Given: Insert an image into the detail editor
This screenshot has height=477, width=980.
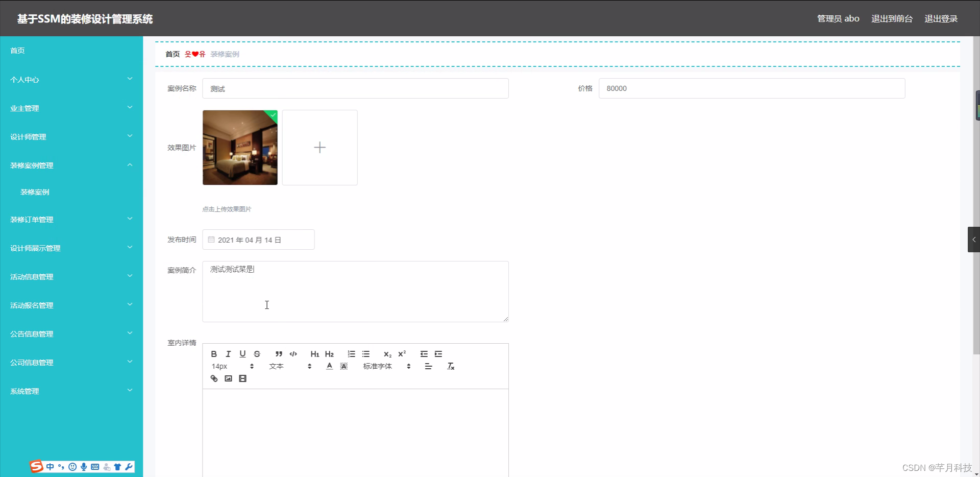Looking at the screenshot, I should (x=228, y=378).
